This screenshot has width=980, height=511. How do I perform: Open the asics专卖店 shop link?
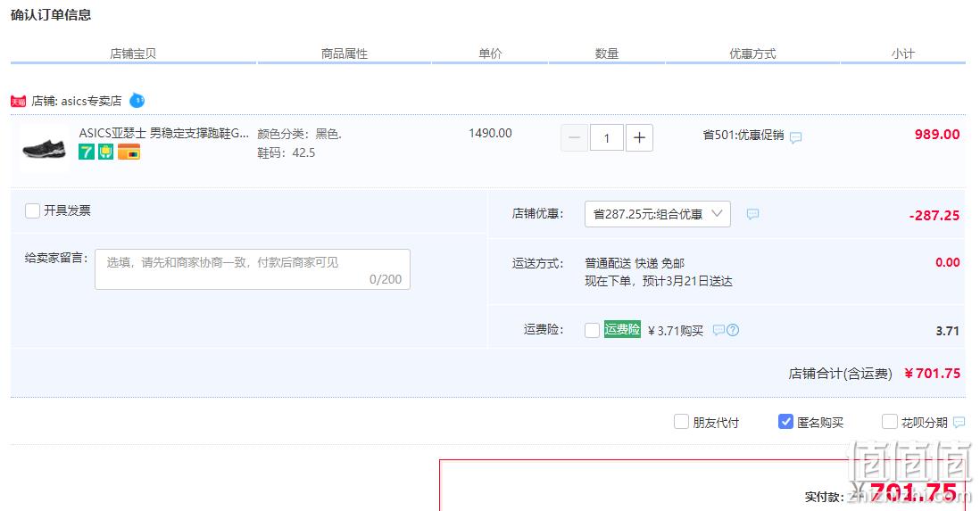(91, 101)
